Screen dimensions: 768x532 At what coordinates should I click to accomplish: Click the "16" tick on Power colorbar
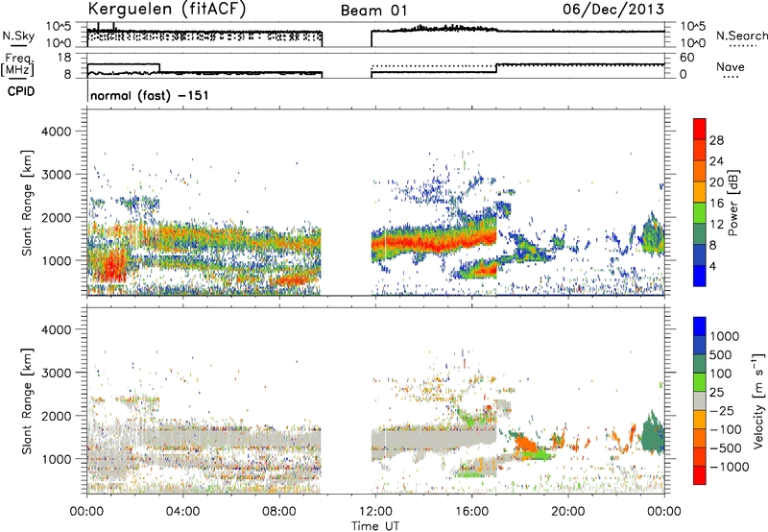716,204
